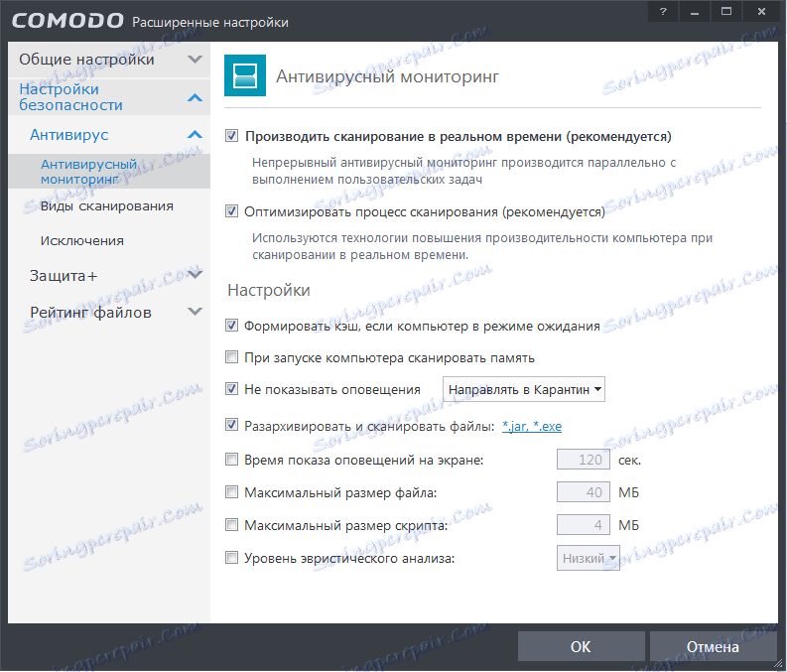The height and width of the screenshot is (672, 787).
Task: Toggle 'Не показывать оповещения' checkbox
Action: coord(231,388)
